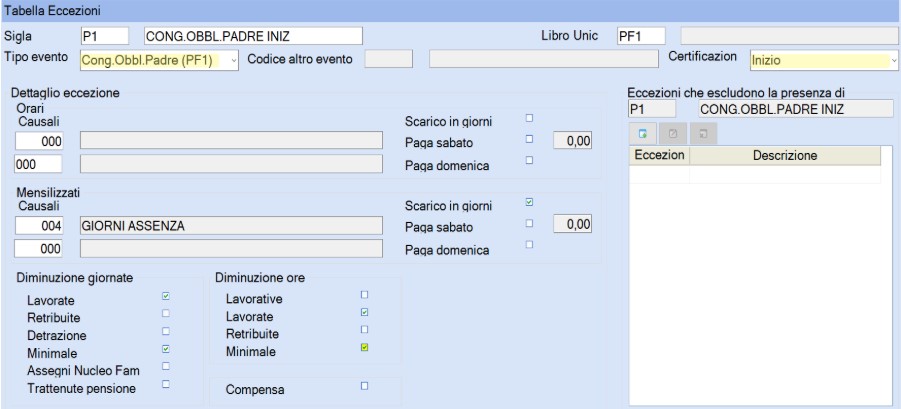Screen dimensions: 901x409
Task: Enable the Compensa checkbox
Action: click(x=364, y=386)
